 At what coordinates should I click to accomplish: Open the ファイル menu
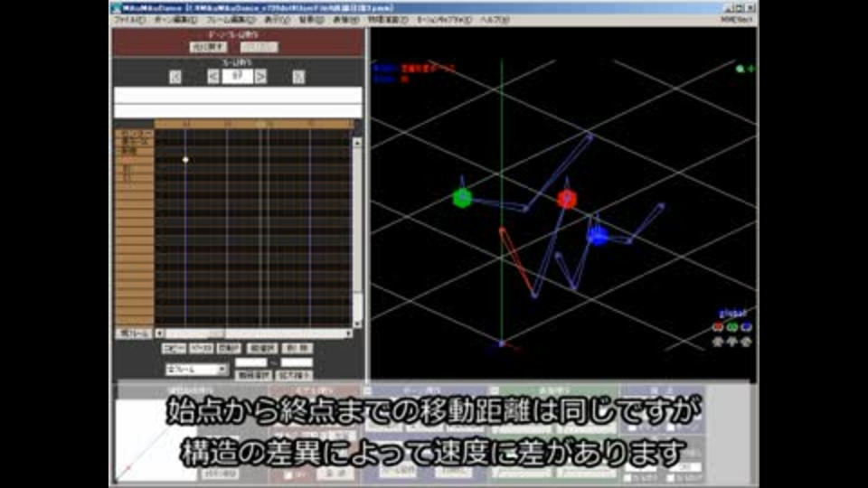click(129, 20)
